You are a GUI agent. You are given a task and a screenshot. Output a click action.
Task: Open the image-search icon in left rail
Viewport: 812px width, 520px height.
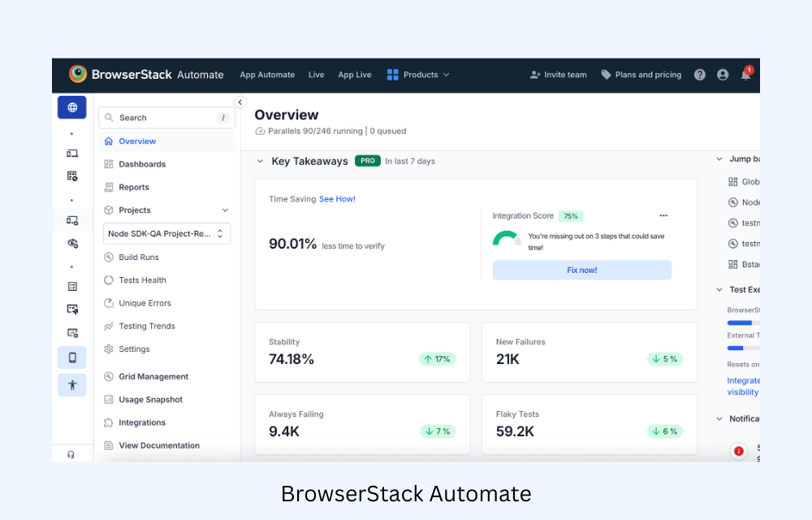(x=72, y=332)
